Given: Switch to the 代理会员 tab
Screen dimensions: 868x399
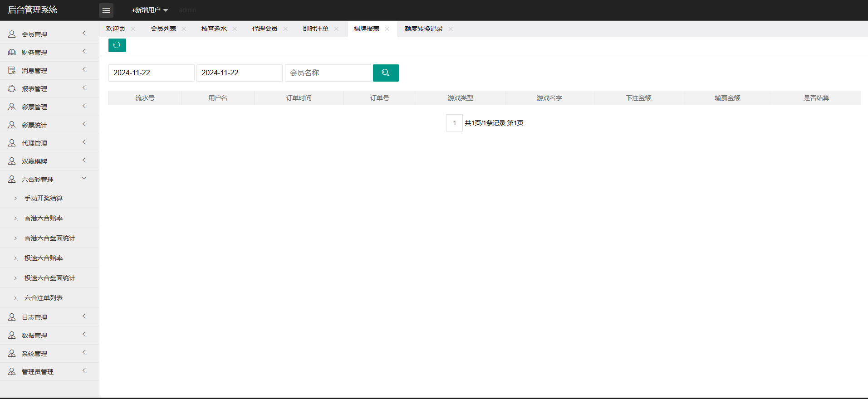Looking at the screenshot, I should point(265,29).
